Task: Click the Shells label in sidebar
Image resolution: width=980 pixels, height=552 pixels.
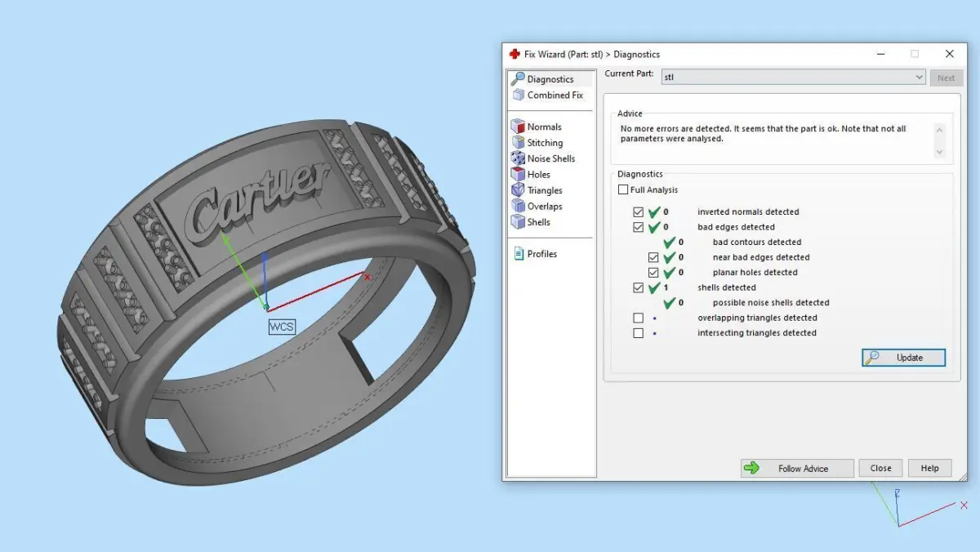Action: pos(538,222)
